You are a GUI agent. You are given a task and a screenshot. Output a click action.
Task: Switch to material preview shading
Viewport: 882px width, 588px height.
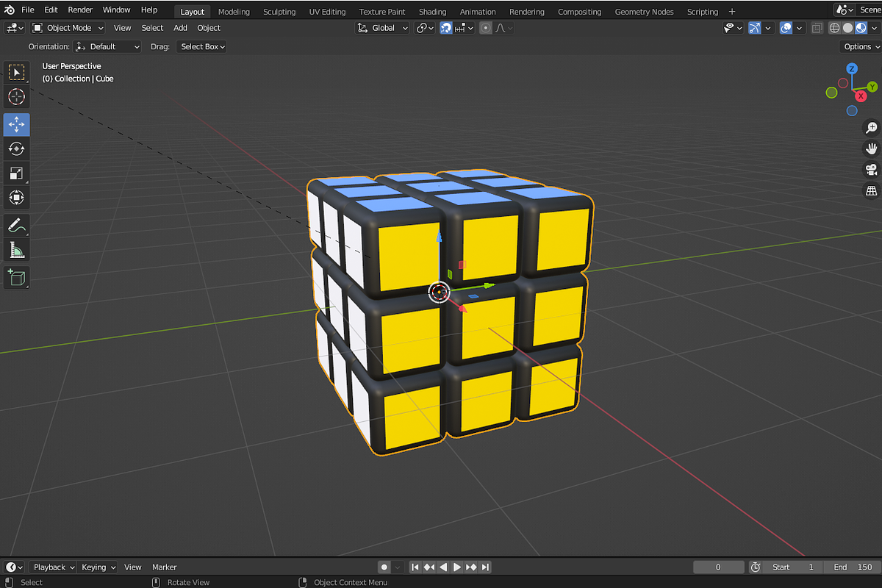(x=861, y=28)
